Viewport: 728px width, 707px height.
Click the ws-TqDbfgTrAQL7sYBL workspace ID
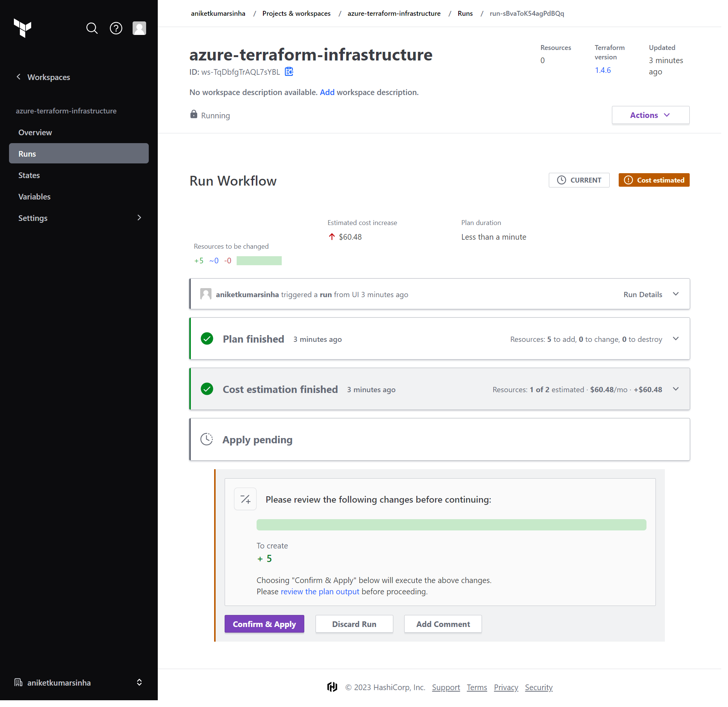coord(241,72)
